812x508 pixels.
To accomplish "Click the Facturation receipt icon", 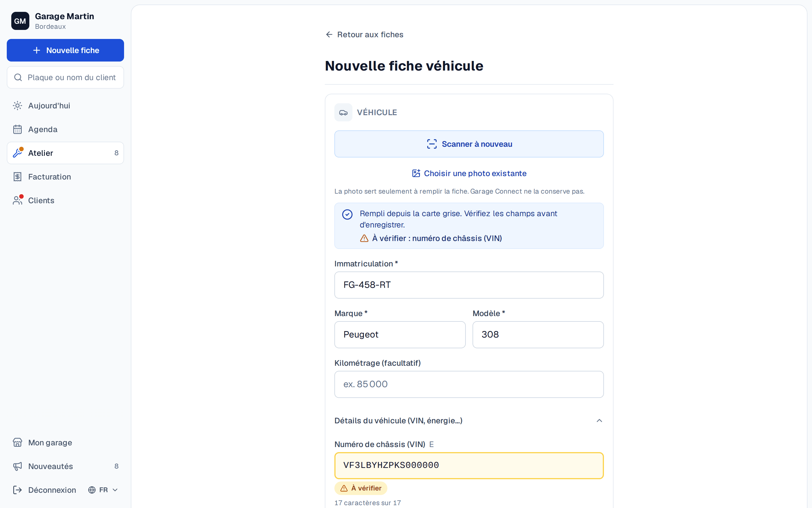I will tap(17, 177).
